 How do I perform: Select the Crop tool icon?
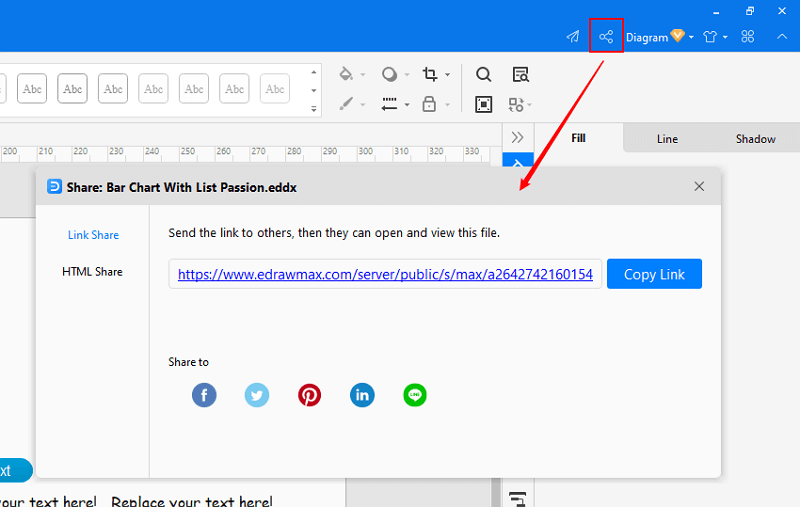[430, 74]
